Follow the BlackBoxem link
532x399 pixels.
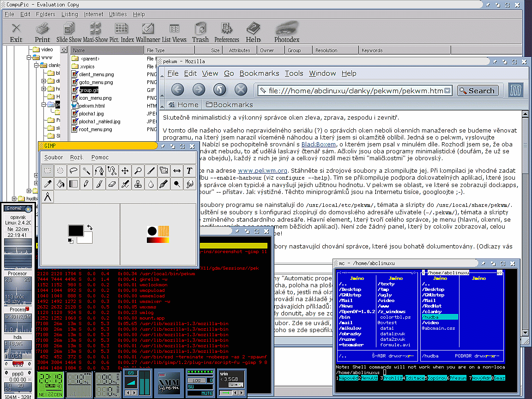tap(319, 144)
